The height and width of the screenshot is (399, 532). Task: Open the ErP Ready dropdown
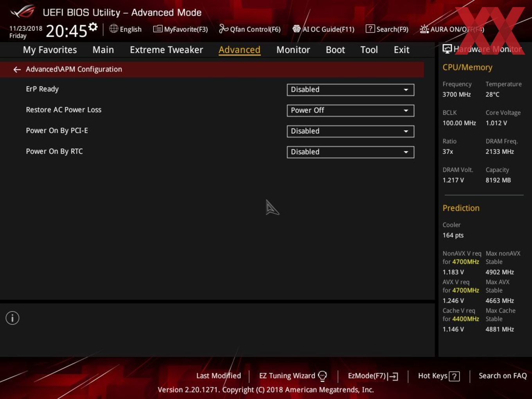[350, 90]
